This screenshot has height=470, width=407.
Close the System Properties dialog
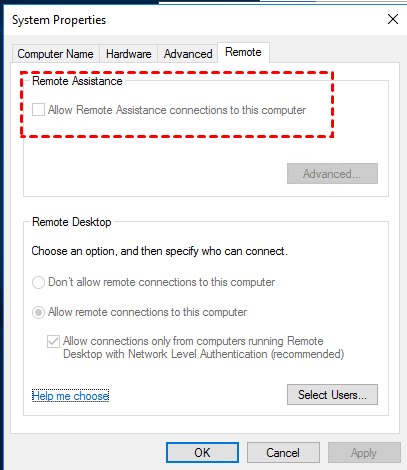click(x=393, y=19)
